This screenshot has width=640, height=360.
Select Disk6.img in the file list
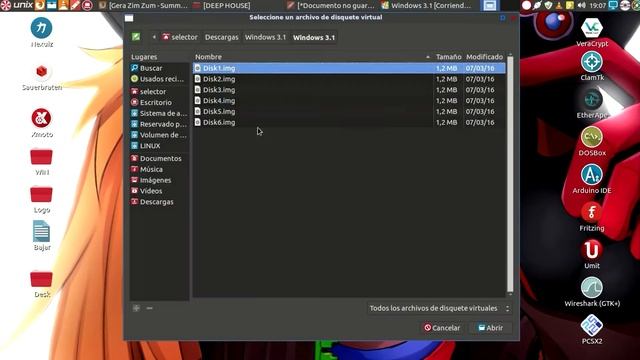click(x=349, y=122)
